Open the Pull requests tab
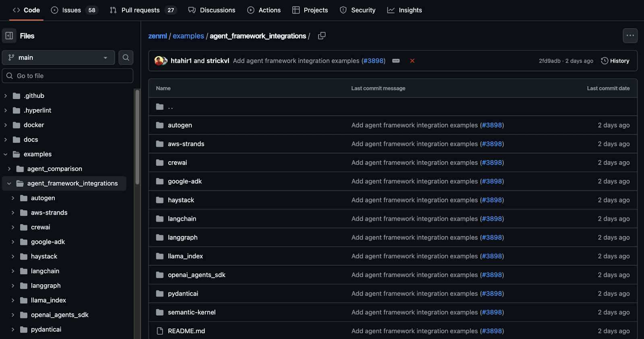The width and height of the screenshot is (644, 339). coord(140,10)
